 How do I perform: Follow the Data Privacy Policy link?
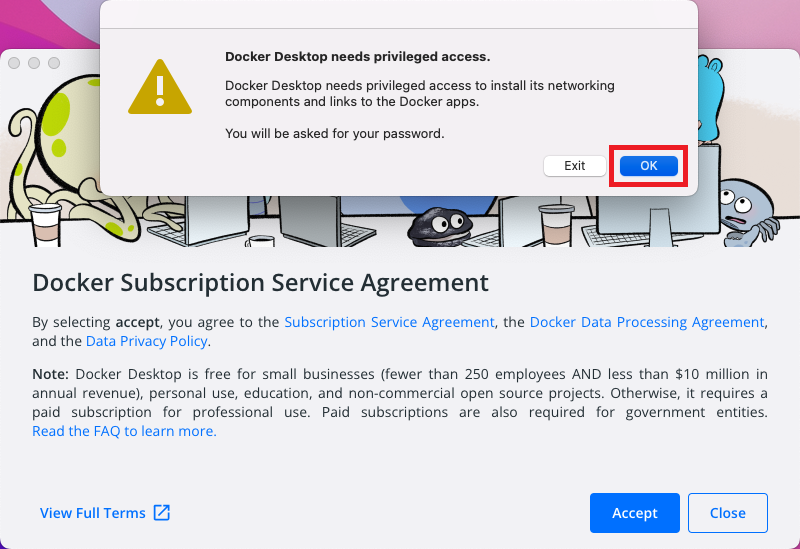point(147,341)
